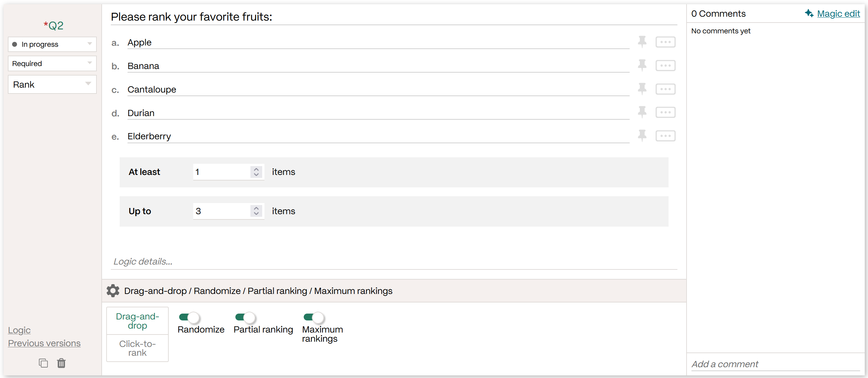Open Previous versions link
Viewport: 868px width, 378px height.
click(44, 343)
